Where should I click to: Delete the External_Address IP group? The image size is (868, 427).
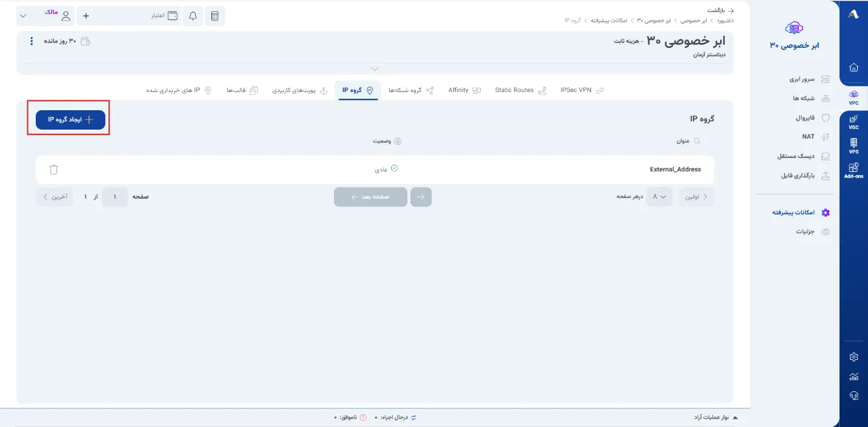click(53, 170)
